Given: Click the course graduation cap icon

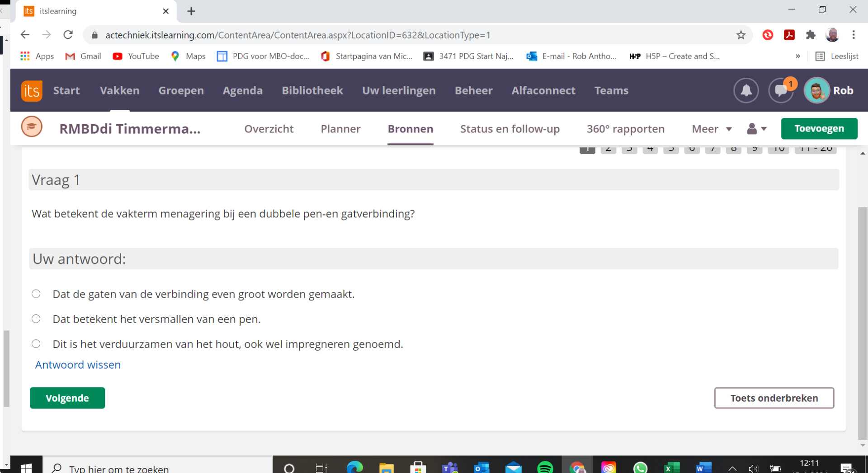Looking at the screenshot, I should click(x=32, y=127).
